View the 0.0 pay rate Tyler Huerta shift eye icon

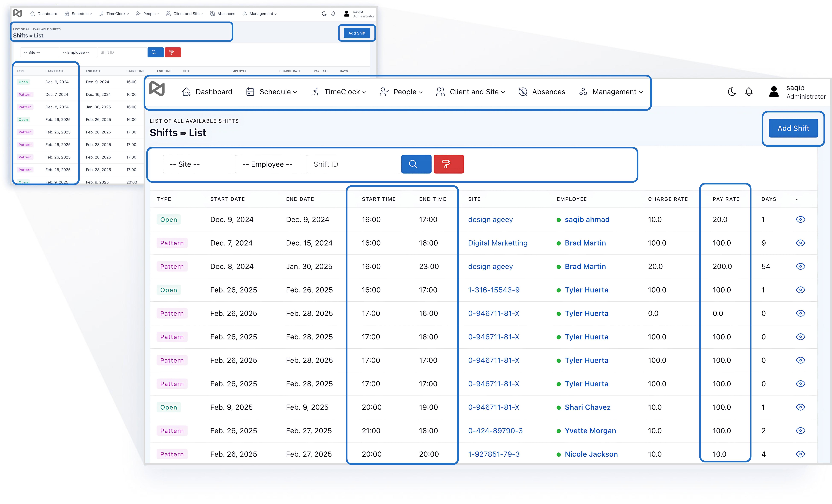[800, 313]
